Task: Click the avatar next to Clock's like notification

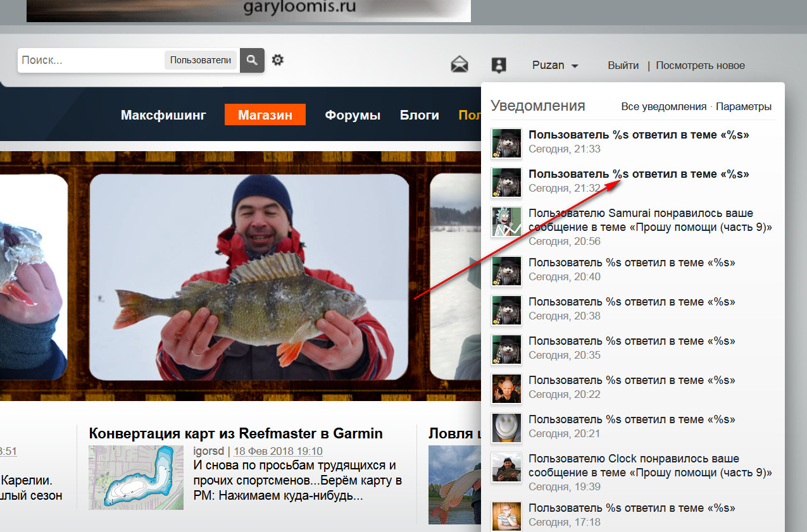Action: pyautogui.click(x=506, y=467)
